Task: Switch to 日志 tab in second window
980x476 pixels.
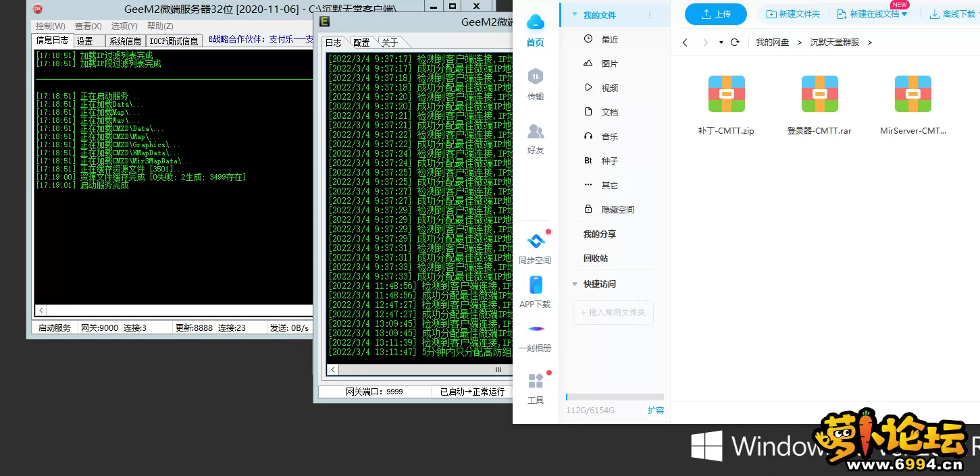Action: tap(334, 42)
